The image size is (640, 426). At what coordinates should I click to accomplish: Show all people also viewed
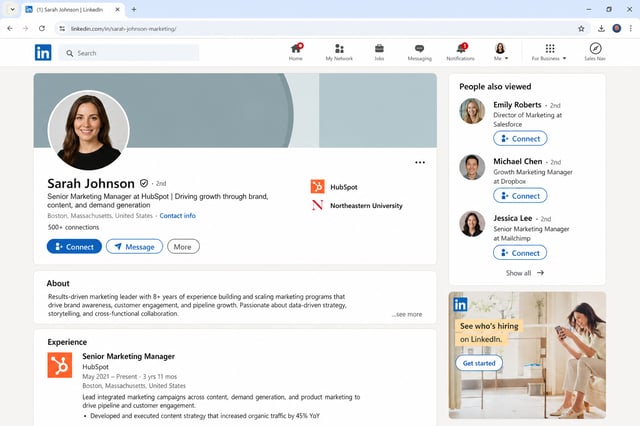524,273
